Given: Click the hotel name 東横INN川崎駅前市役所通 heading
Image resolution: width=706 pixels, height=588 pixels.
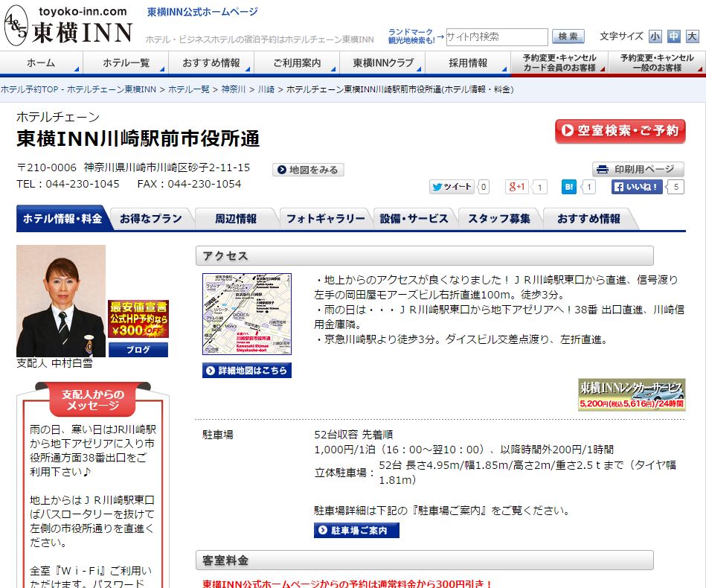Looking at the screenshot, I should (x=138, y=138).
